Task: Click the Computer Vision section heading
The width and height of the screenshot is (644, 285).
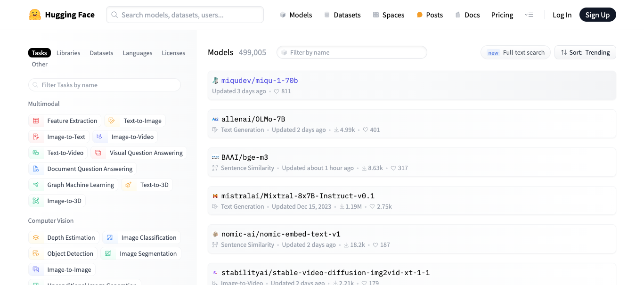Action: point(51,220)
